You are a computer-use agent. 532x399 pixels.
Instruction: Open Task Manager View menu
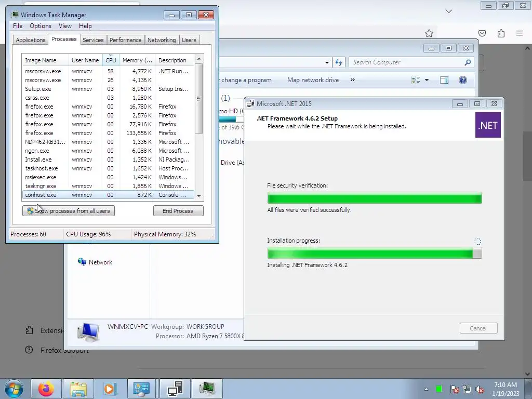click(65, 26)
